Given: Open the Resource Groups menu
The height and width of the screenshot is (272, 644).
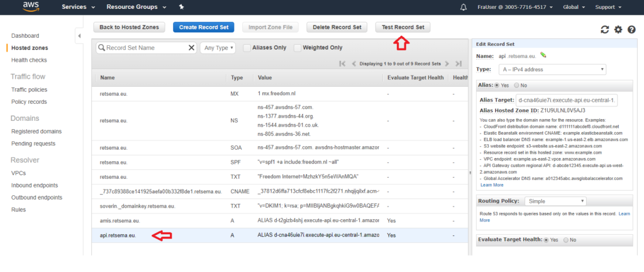Looking at the screenshot, I should coord(136,7).
